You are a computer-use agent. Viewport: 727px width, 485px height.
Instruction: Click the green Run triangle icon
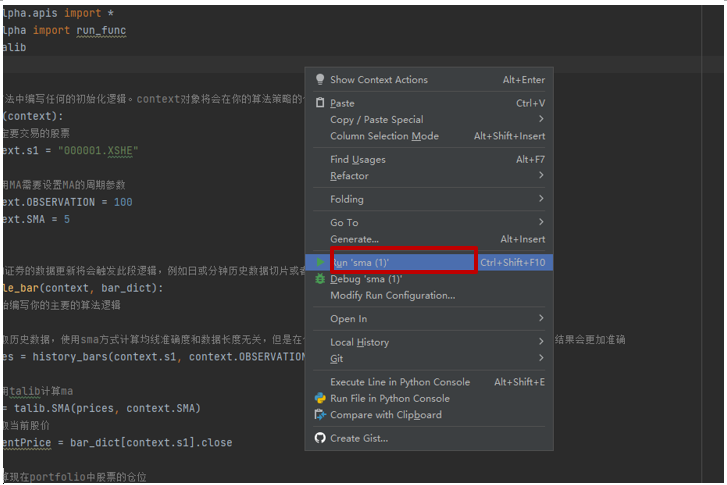click(320, 262)
